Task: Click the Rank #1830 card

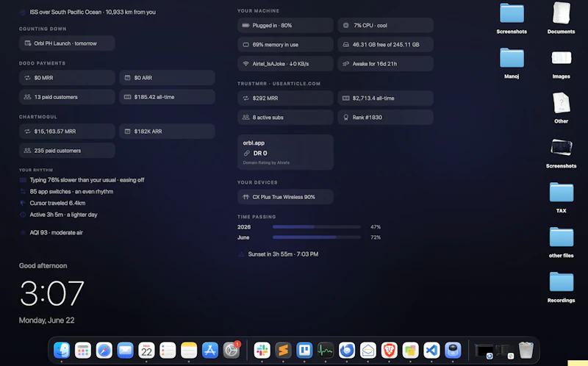Action: 385,118
